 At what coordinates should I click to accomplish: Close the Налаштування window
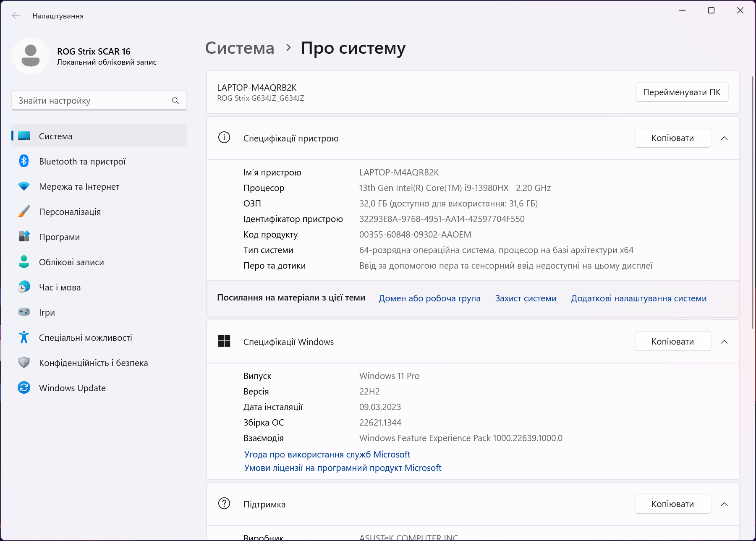tap(740, 10)
